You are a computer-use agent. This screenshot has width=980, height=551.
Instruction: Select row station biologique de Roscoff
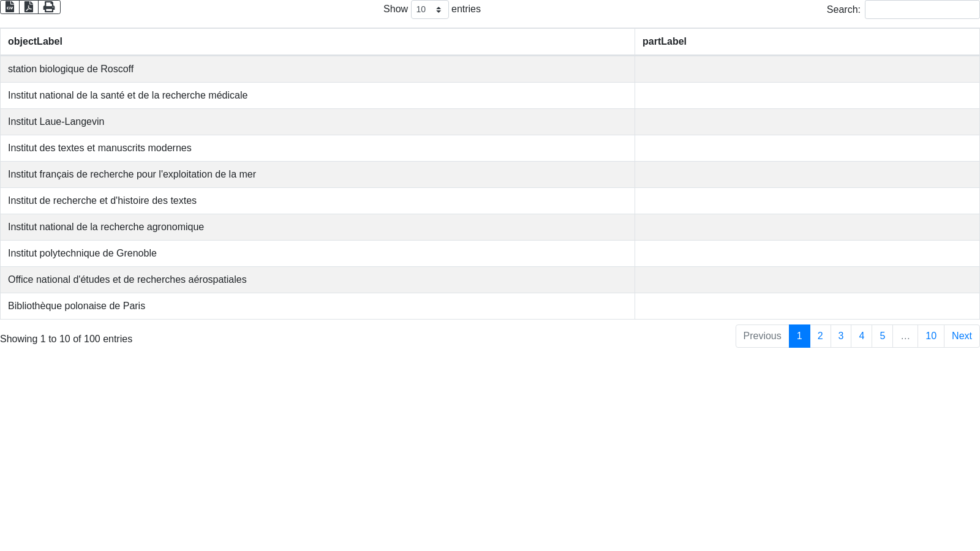tap(490, 69)
